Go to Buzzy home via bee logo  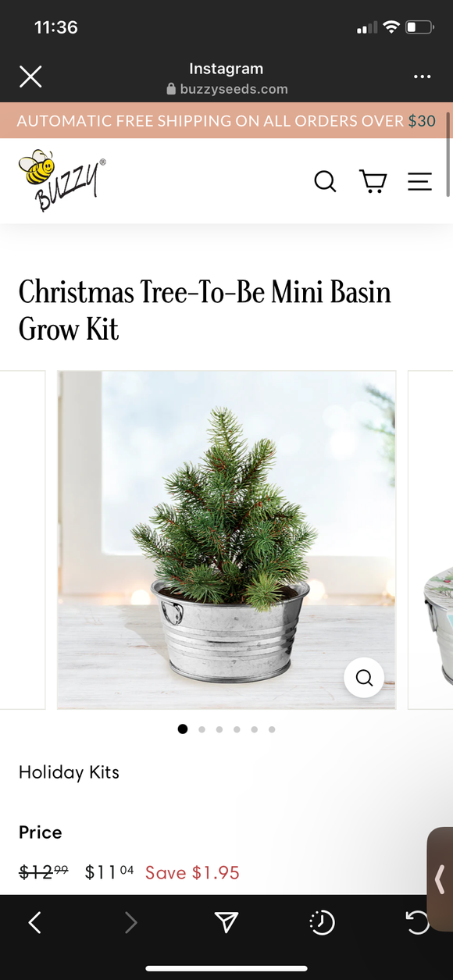click(x=62, y=181)
